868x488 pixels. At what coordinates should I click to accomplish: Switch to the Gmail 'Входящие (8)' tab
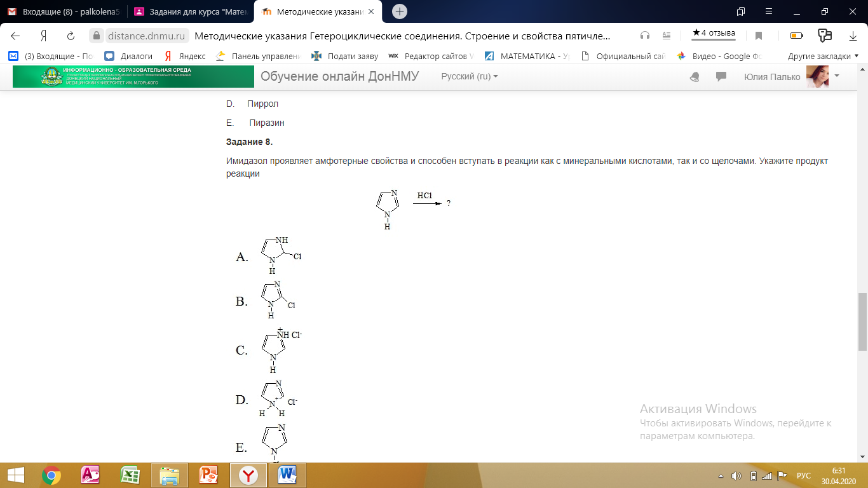64,11
